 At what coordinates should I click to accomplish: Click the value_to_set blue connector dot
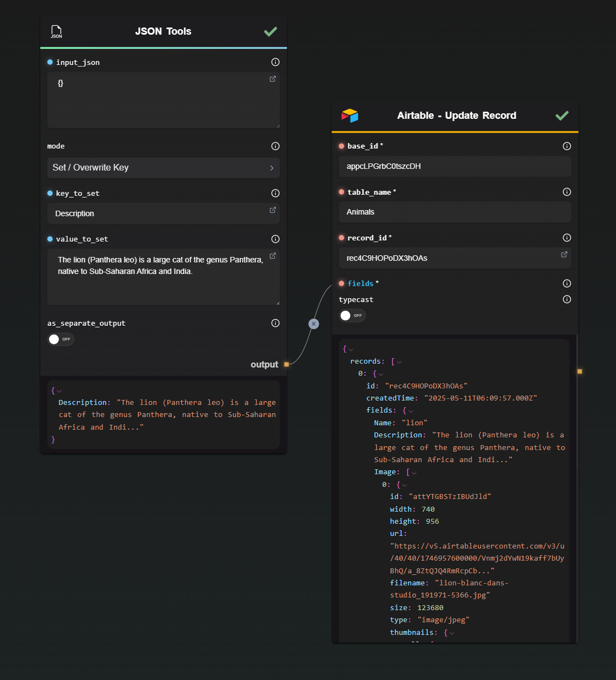[50, 239]
